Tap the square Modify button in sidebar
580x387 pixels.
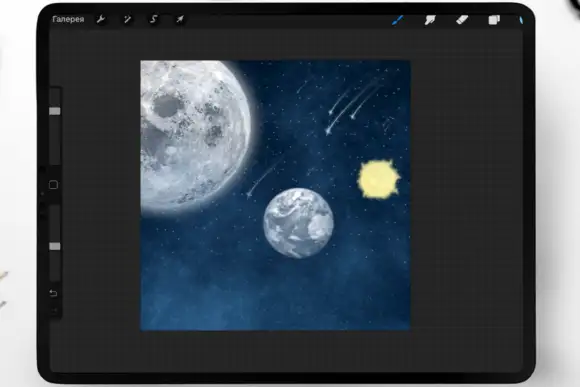pos(53,185)
